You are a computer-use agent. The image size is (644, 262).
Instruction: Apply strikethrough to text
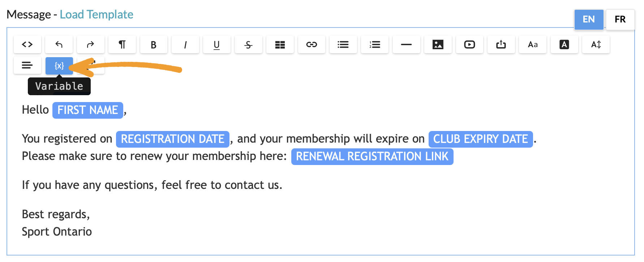(x=248, y=45)
